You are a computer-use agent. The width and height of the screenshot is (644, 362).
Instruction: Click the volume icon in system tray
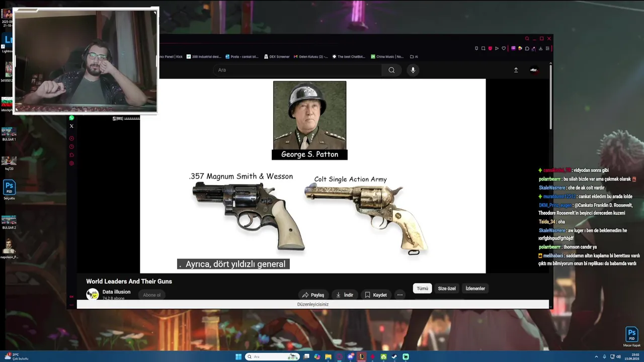click(x=618, y=357)
